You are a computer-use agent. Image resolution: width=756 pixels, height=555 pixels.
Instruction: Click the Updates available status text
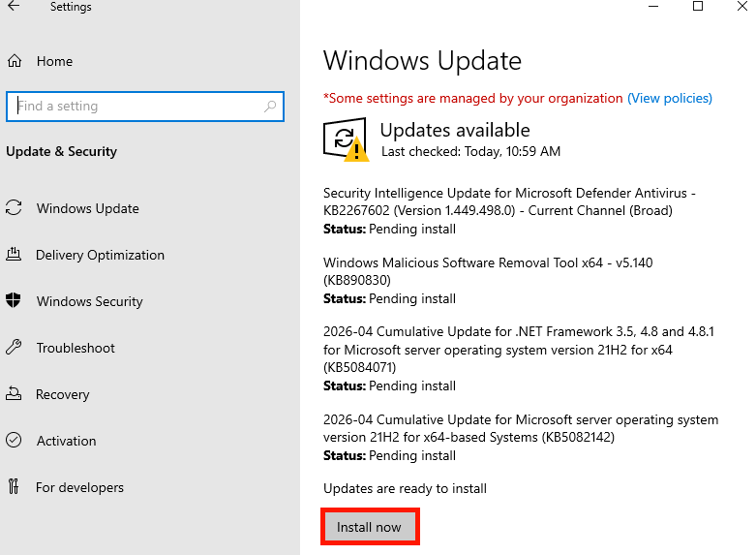(455, 131)
